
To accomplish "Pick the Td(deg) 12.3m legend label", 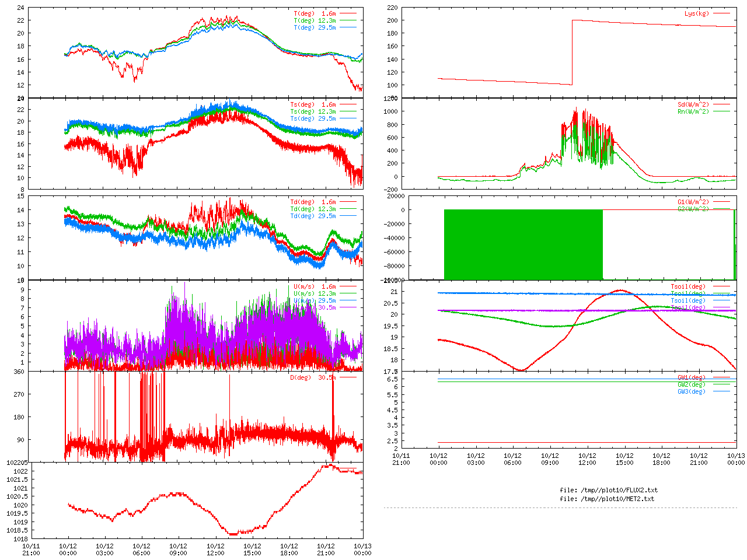I will click(313, 209).
